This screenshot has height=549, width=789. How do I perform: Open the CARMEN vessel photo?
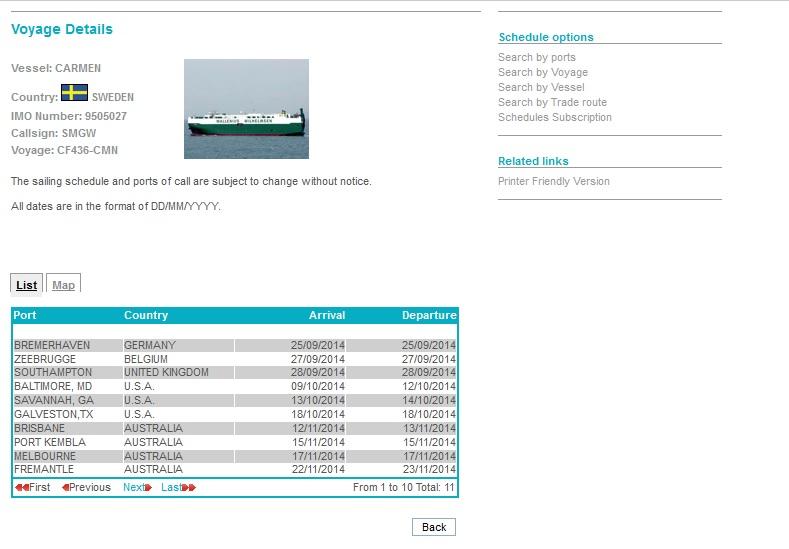click(247, 109)
